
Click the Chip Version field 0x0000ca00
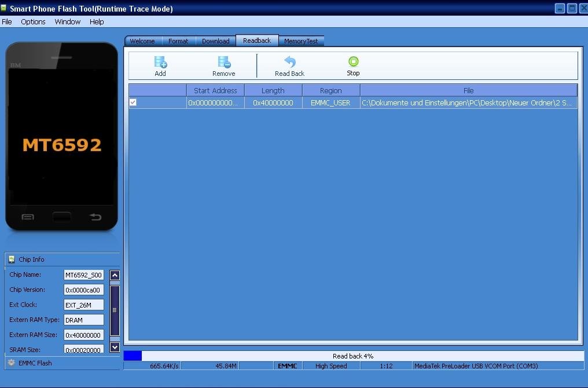point(83,290)
